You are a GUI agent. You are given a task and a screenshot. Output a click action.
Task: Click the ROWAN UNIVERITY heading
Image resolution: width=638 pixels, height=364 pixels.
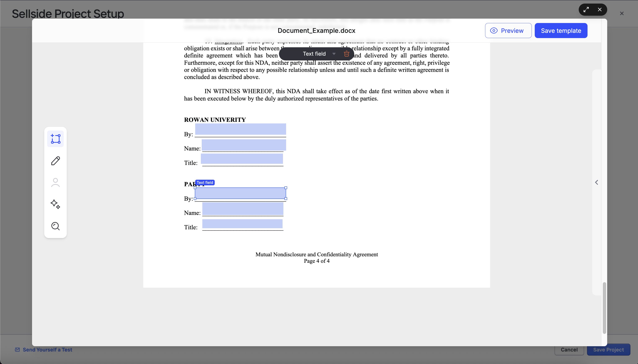click(215, 120)
